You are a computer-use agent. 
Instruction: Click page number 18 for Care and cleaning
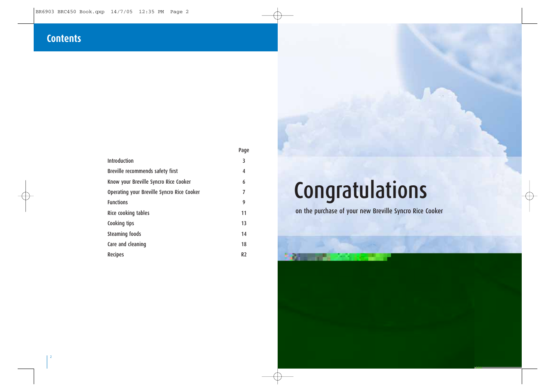[244, 244]
